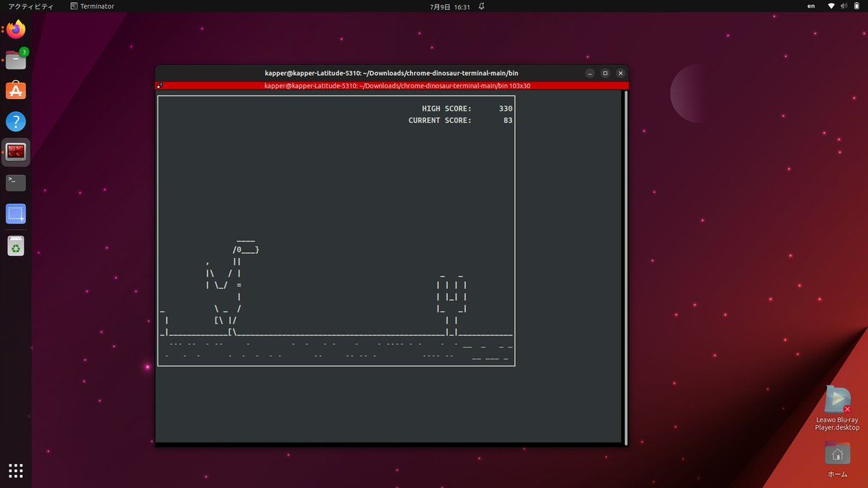868x488 pixels.
Task: Open Firefox from the dock
Action: coord(16,30)
